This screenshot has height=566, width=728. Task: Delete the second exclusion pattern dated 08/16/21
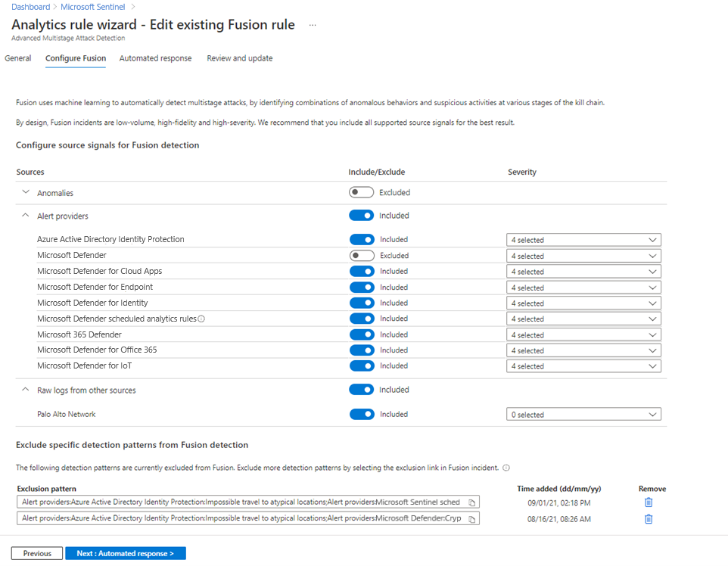coord(649,519)
